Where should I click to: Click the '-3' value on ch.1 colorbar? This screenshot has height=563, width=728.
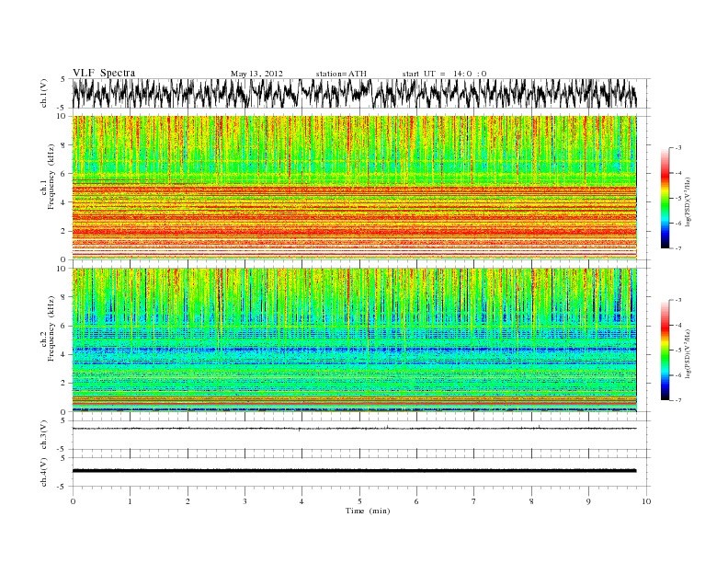coord(677,148)
